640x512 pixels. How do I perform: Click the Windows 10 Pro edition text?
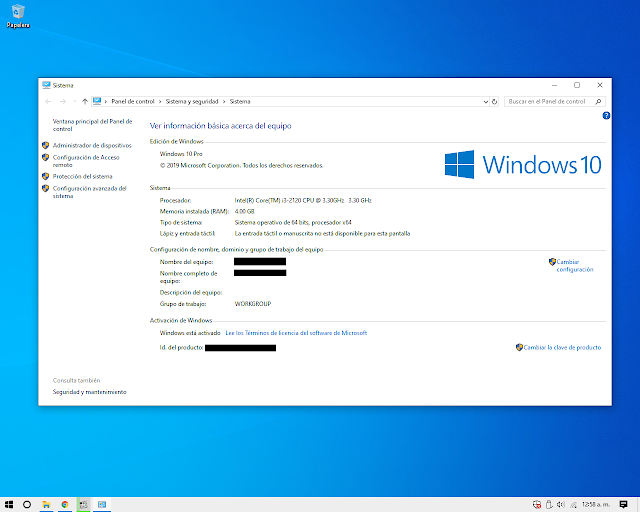[181, 154]
